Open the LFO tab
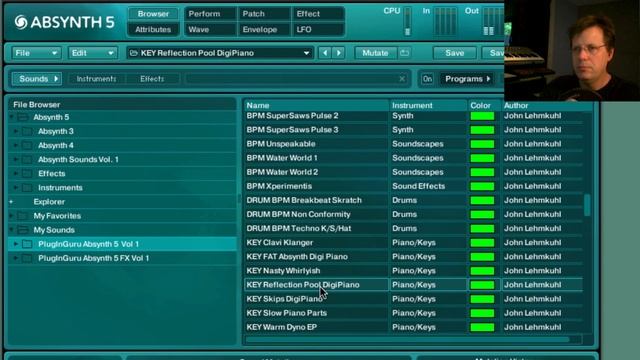Image resolution: width=640 pixels, height=360 pixels. click(x=318, y=29)
